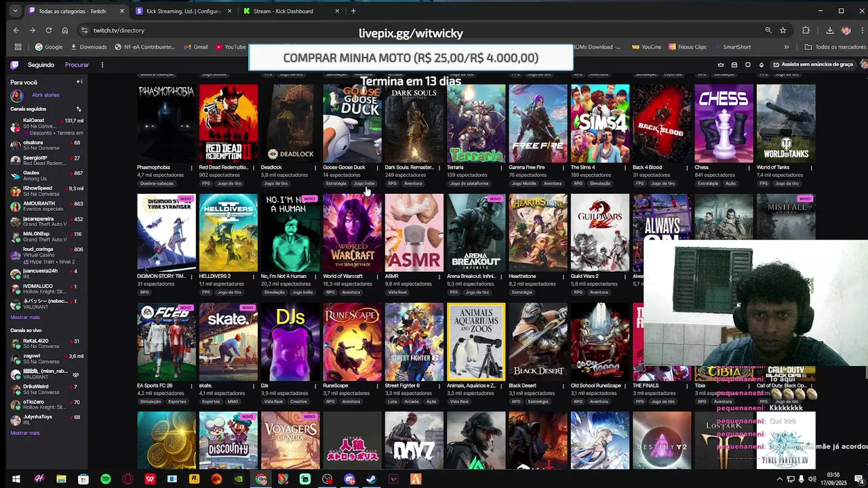Open the Gmail bookmark
This screenshot has width=868, height=488.
coord(195,47)
